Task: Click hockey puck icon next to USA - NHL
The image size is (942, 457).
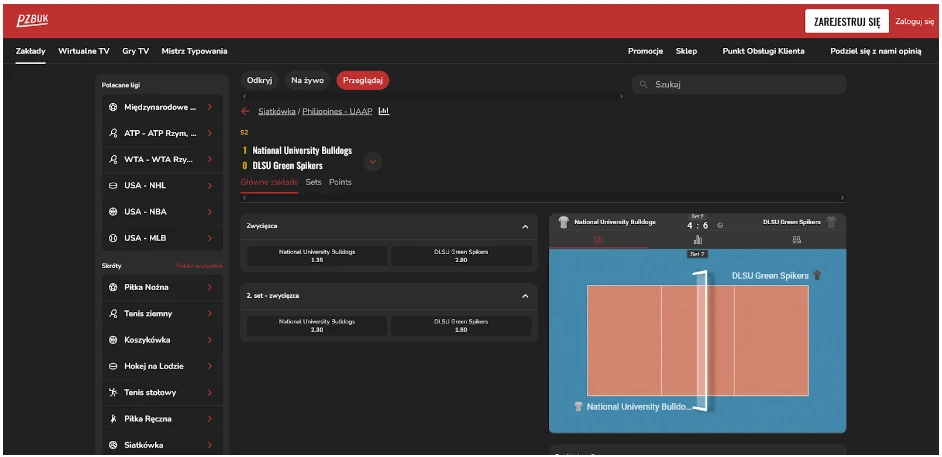Action: (113, 186)
